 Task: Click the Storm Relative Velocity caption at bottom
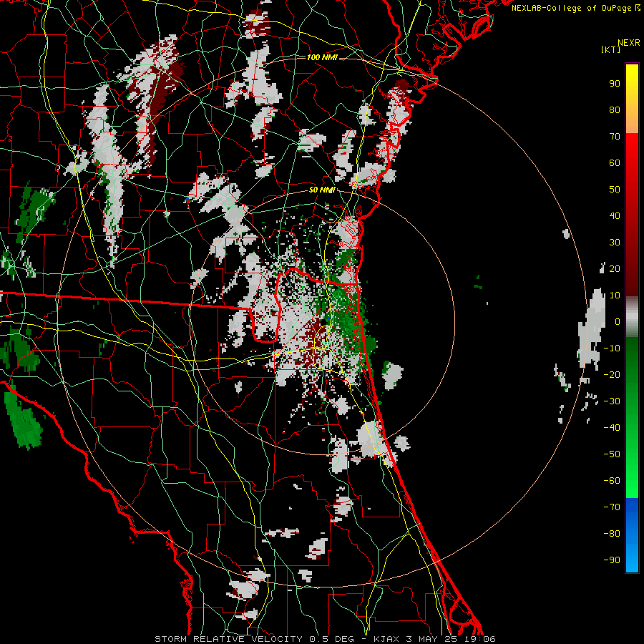325,639
